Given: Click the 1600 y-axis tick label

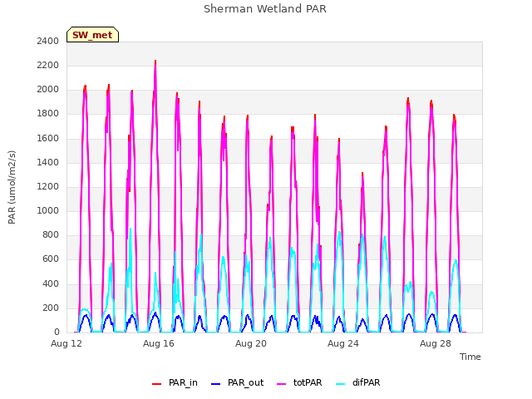Looking at the screenshot, I should (x=48, y=138).
